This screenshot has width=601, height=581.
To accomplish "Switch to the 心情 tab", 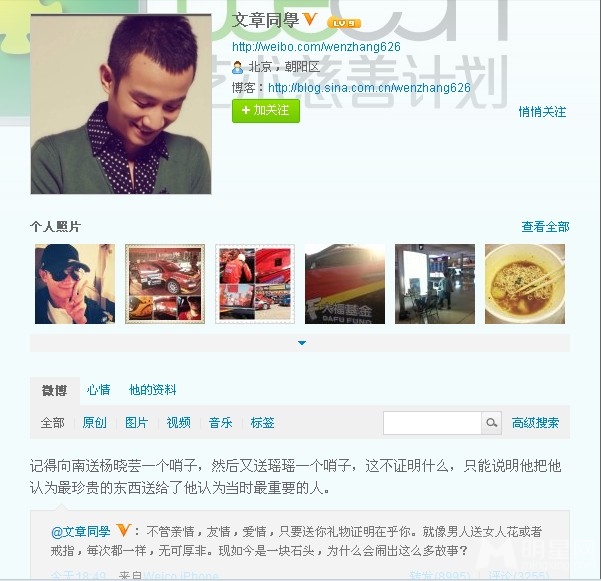I will [99, 390].
